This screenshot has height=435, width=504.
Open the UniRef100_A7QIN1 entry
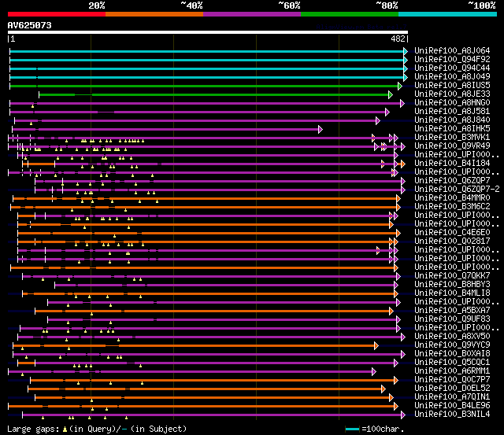click(452, 397)
